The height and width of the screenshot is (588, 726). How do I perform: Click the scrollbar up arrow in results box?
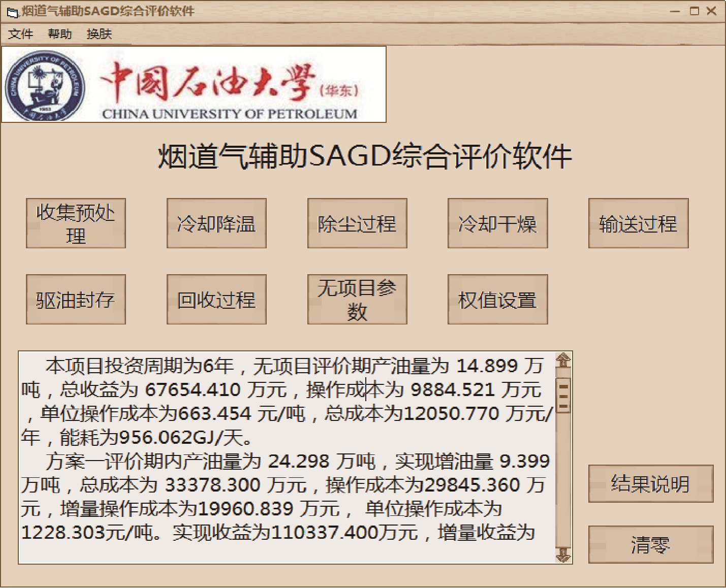point(563,361)
